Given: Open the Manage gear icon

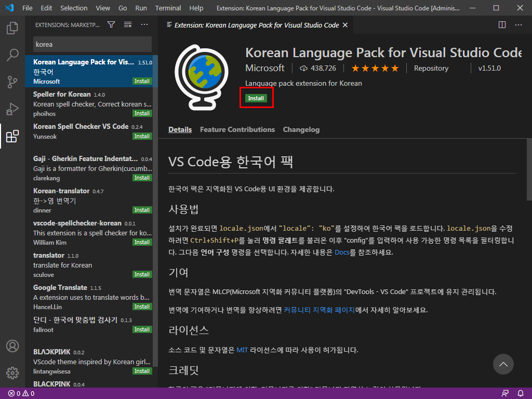Looking at the screenshot, I should pos(12,373).
